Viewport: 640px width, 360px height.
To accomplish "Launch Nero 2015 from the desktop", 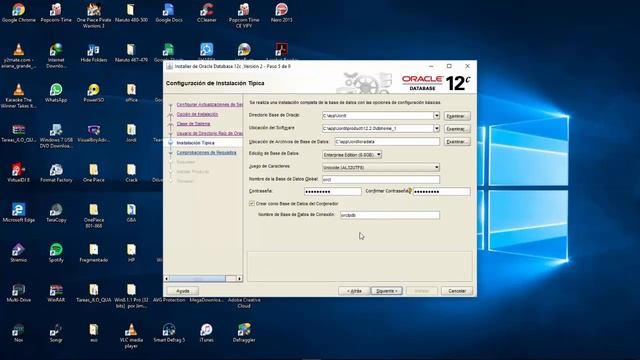I will pos(281,12).
